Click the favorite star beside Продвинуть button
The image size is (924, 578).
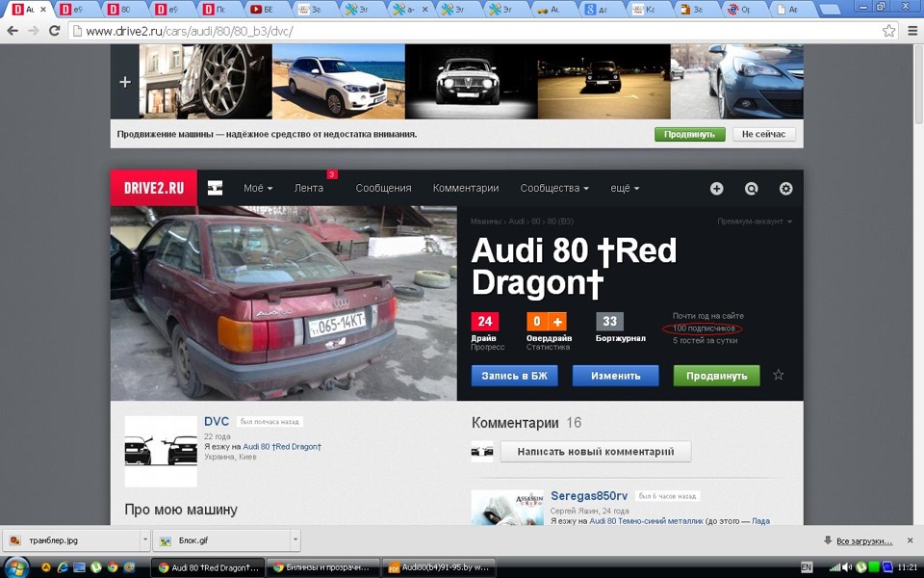(x=779, y=375)
